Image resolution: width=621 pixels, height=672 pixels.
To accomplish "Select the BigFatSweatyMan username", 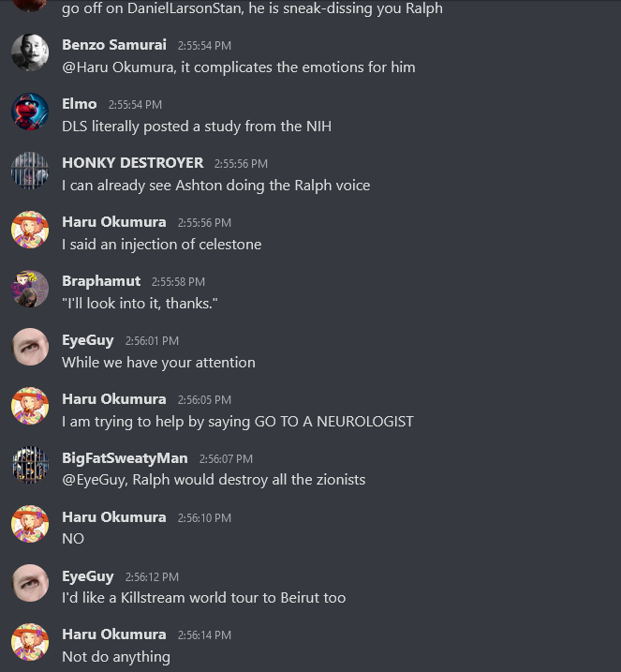I will (125, 458).
